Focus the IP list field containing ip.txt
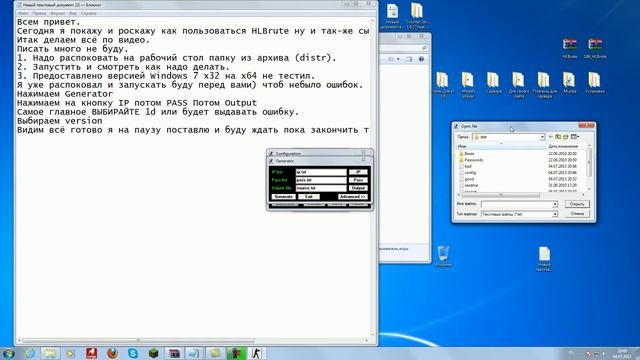 [321, 172]
